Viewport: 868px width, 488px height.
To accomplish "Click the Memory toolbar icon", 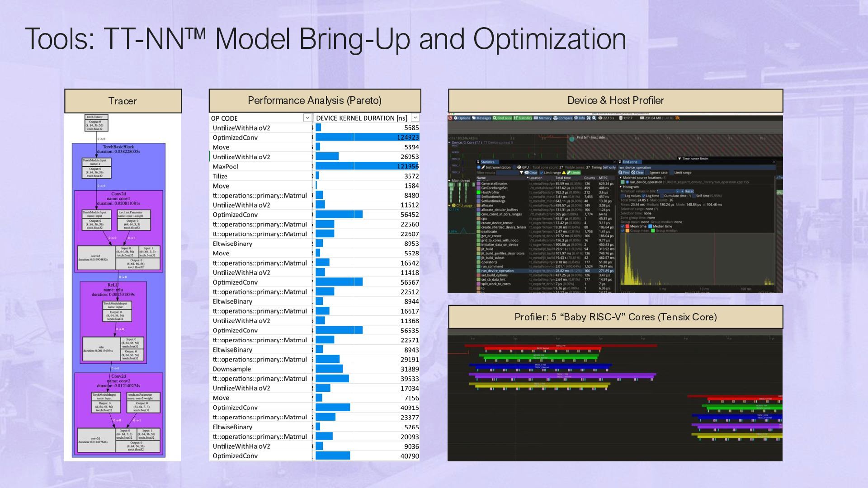I will (542, 118).
